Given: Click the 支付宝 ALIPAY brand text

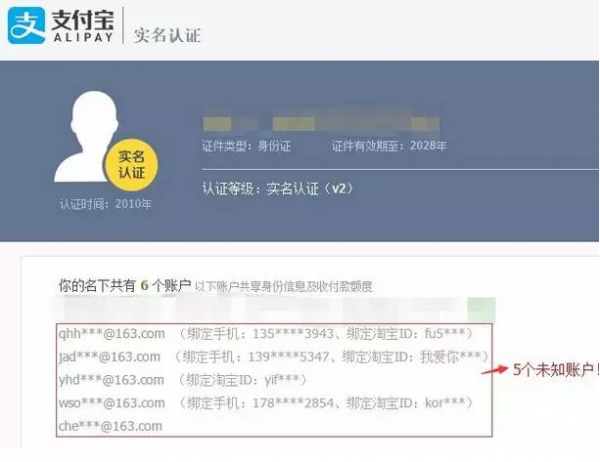Looking at the screenshot, I should pyautogui.click(x=81, y=26).
